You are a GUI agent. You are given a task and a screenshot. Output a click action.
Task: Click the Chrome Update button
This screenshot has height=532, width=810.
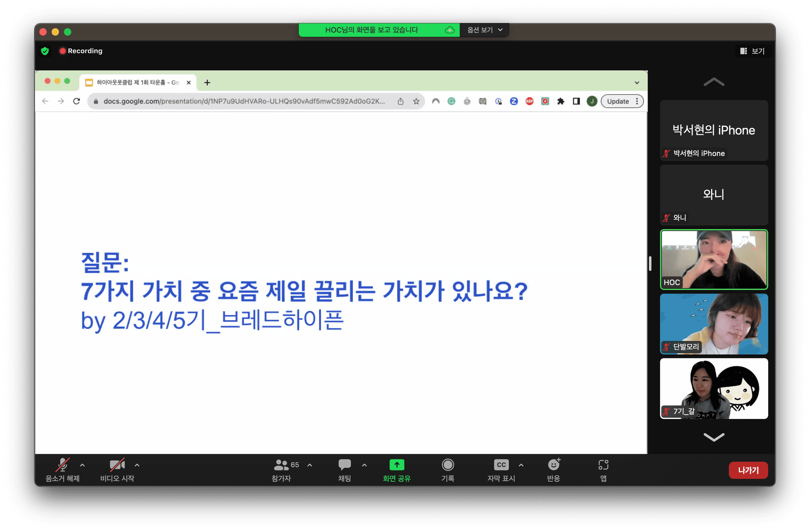pyautogui.click(x=618, y=101)
